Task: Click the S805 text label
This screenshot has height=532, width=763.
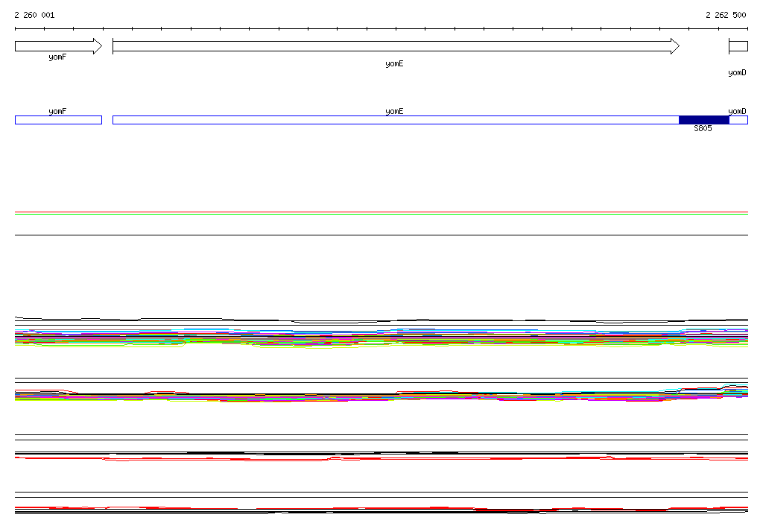Action: [703, 129]
